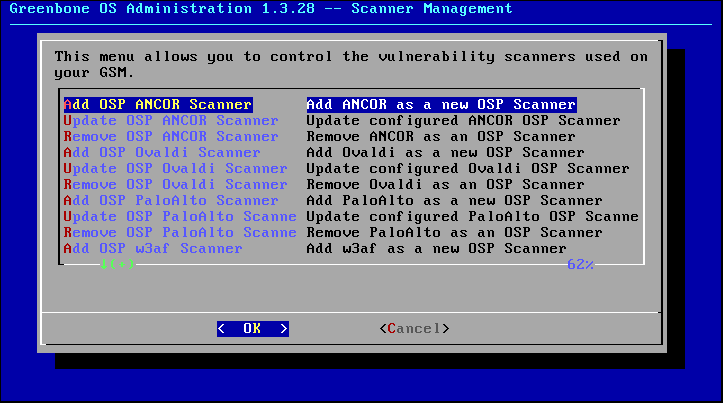Click description 'Add ANCOR as a new OSP Scanner'

[441, 105]
